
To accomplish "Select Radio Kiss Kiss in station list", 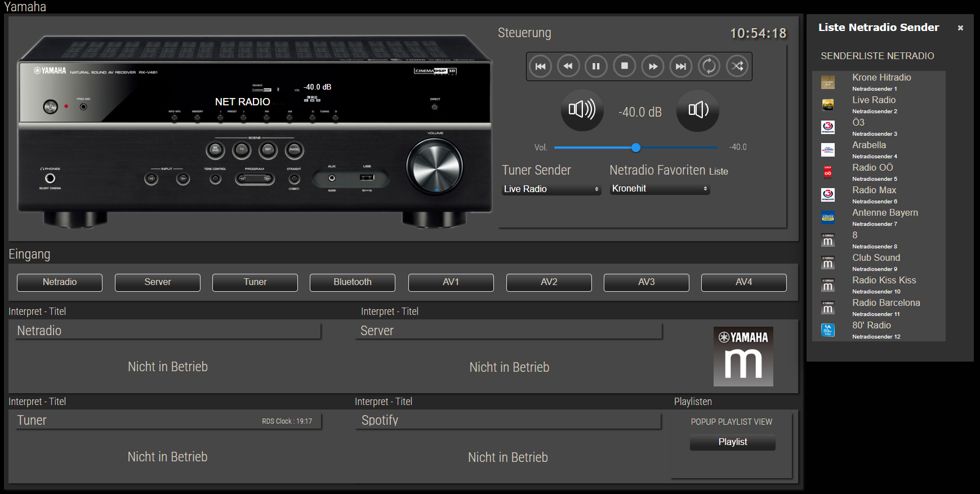I will point(884,281).
